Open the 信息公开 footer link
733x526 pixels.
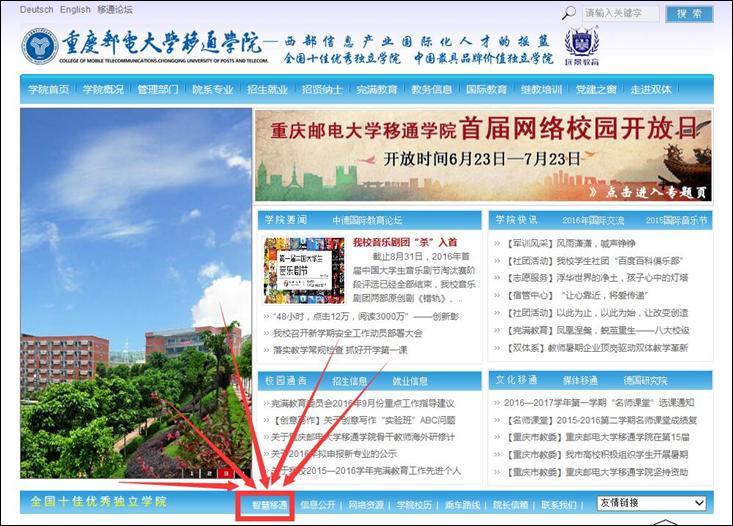(319, 504)
